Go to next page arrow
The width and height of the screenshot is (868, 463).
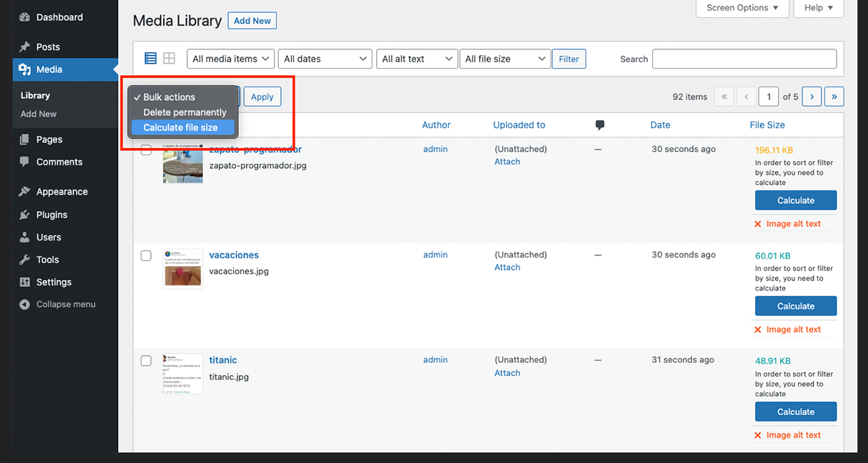pyautogui.click(x=812, y=97)
